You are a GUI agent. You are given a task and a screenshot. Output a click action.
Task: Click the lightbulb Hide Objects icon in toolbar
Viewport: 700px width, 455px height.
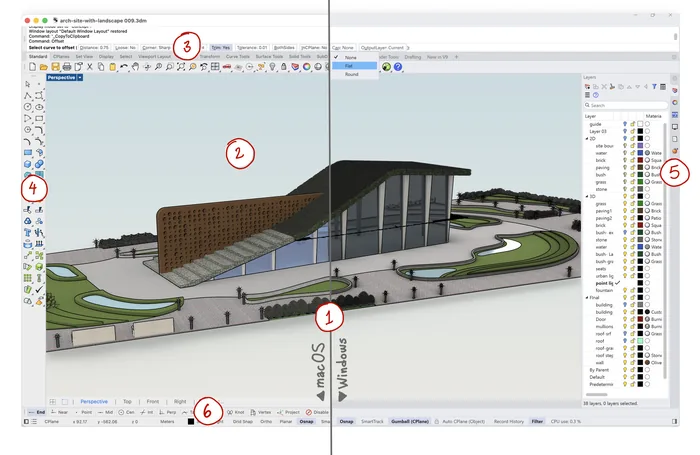(272, 67)
